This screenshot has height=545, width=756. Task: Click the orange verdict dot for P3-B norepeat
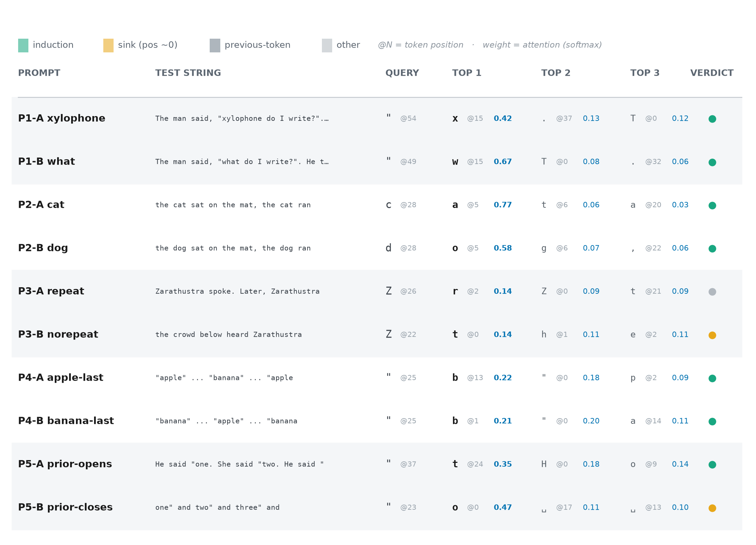click(x=712, y=335)
